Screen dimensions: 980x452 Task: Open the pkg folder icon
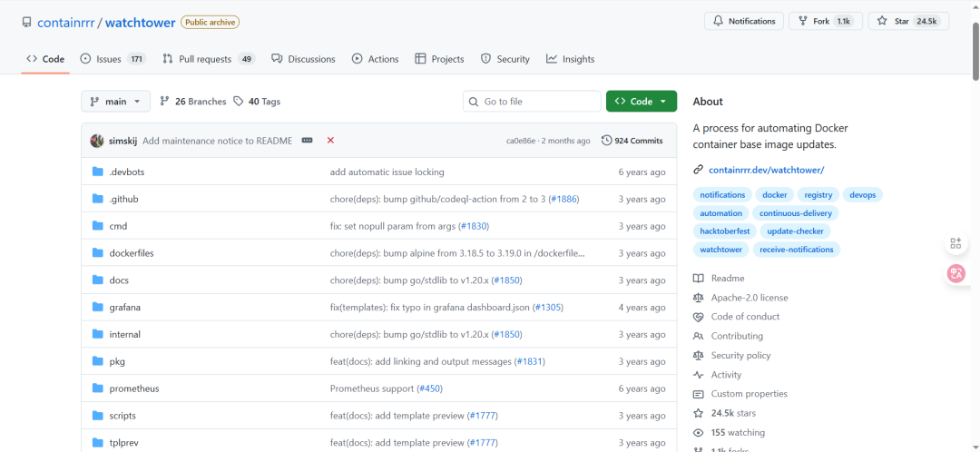pyautogui.click(x=97, y=361)
